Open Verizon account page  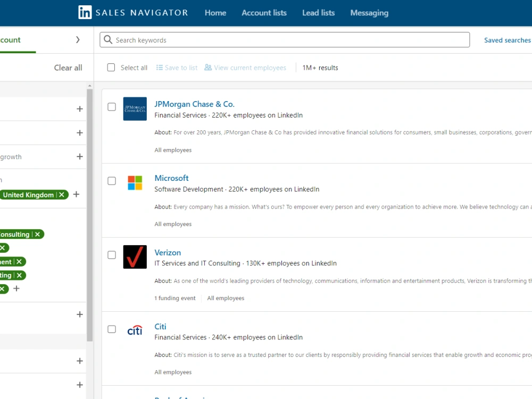(168, 252)
